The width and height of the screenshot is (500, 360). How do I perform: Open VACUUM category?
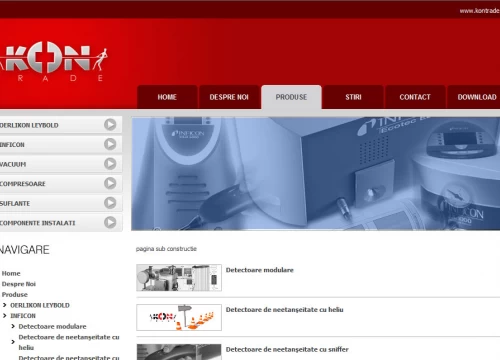tap(61, 164)
